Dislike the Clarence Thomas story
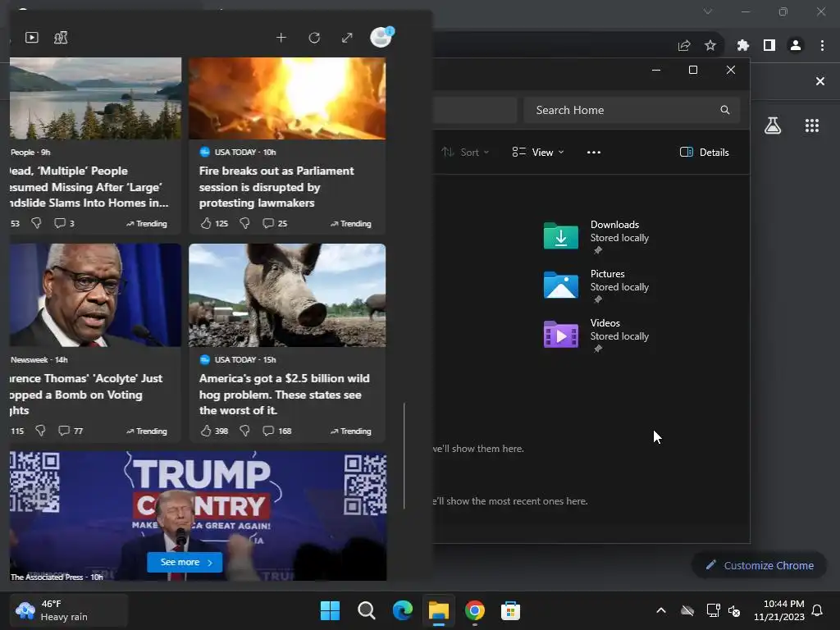This screenshot has height=630, width=840. click(41, 431)
